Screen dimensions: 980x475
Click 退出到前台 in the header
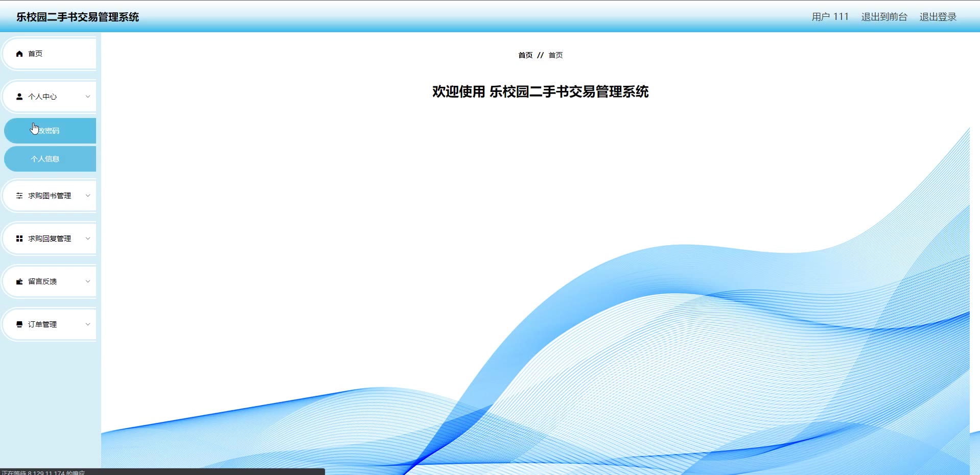[884, 17]
